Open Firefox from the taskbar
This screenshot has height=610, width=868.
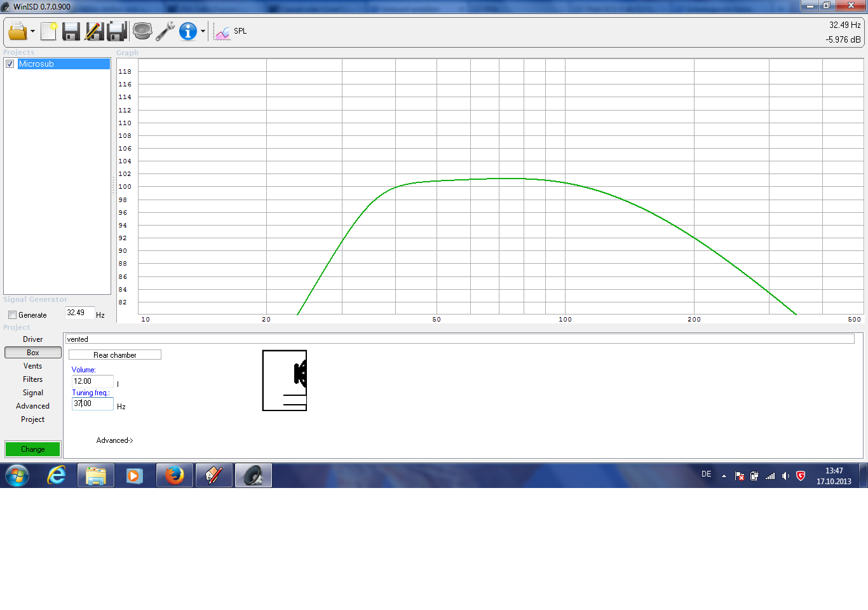(x=175, y=475)
